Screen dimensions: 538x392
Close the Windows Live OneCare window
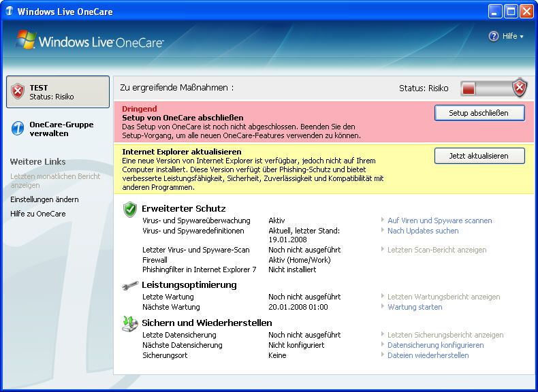(526, 12)
